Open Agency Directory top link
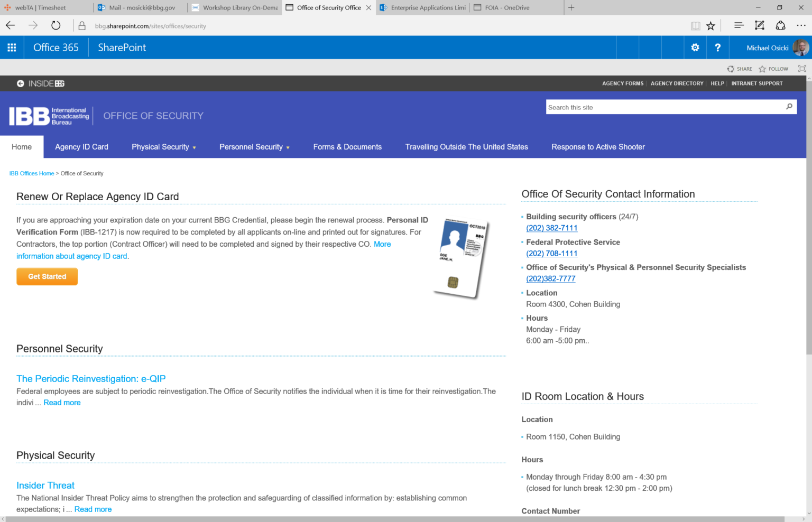The image size is (812, 522). [677, 83]
